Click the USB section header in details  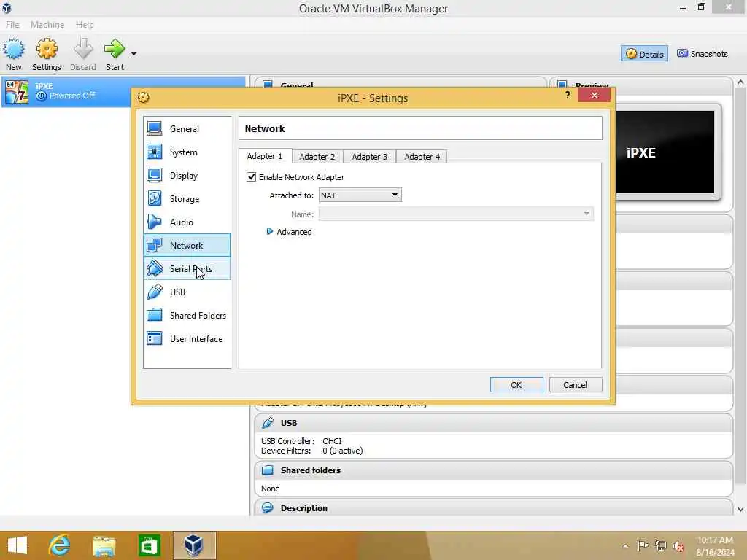pyautogui.click(x=493, y=423)
